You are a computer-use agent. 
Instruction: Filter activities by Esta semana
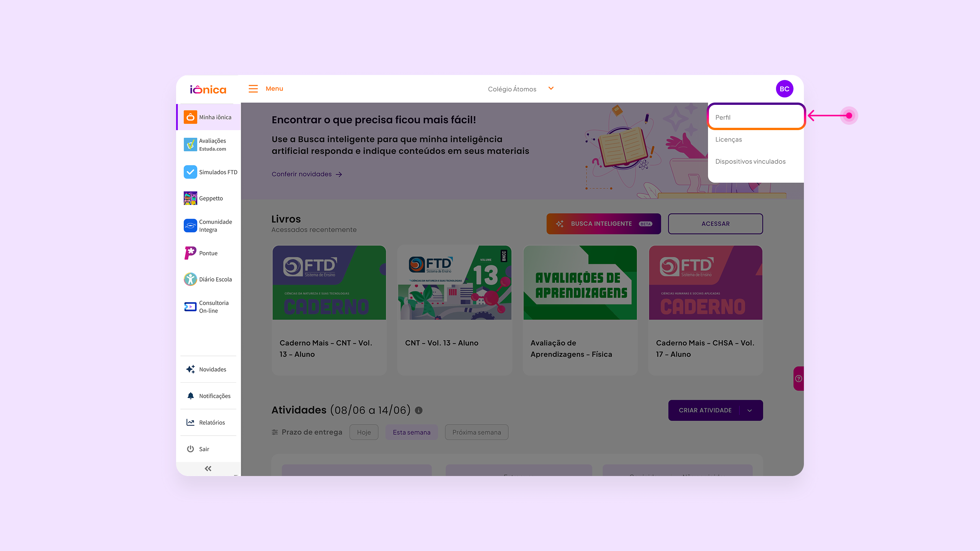[412, 432]
